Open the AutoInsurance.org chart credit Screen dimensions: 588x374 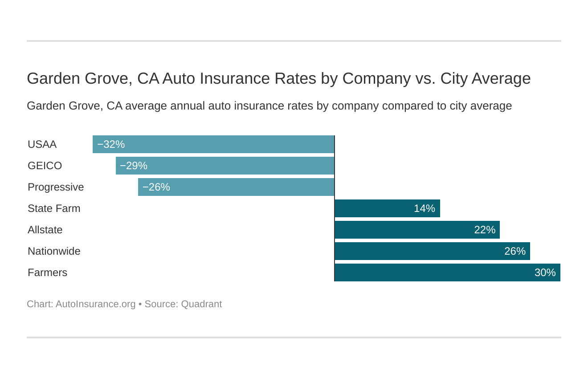point(95,304)
